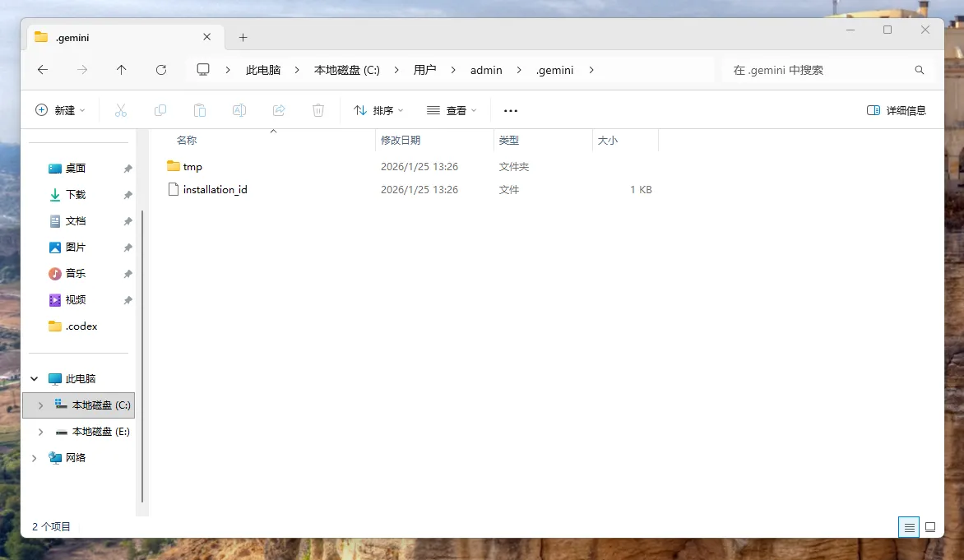
Task: Expand 本地磁盘 (E:) in the tree
Action: pos(40,432)
